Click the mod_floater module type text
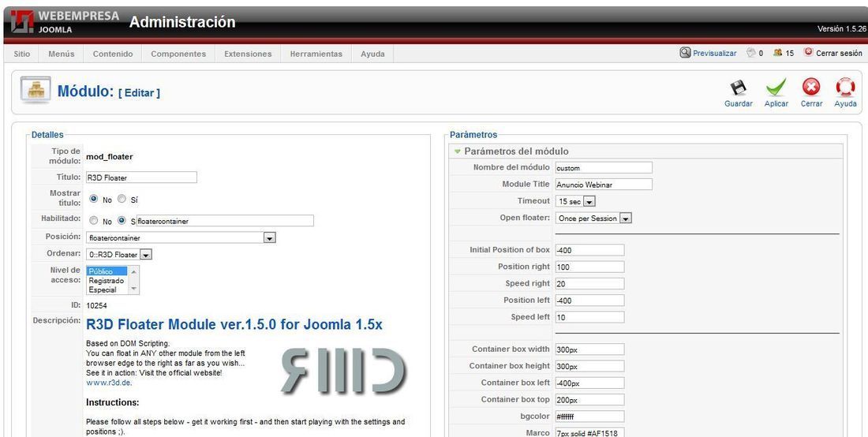The width and height of the screenshot is (868, 437). pos(110,156)
